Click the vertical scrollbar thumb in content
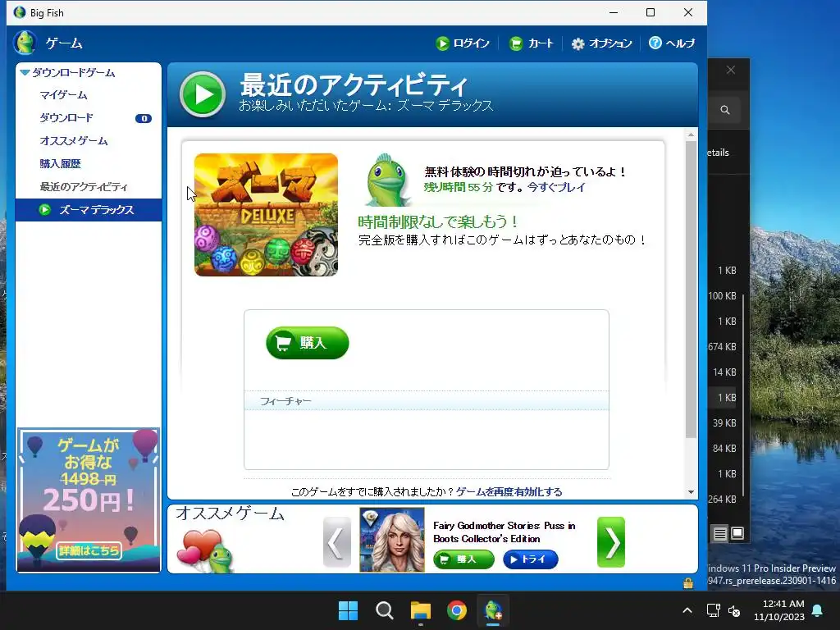This screenshot has width=840, height=630. point(691,290)
